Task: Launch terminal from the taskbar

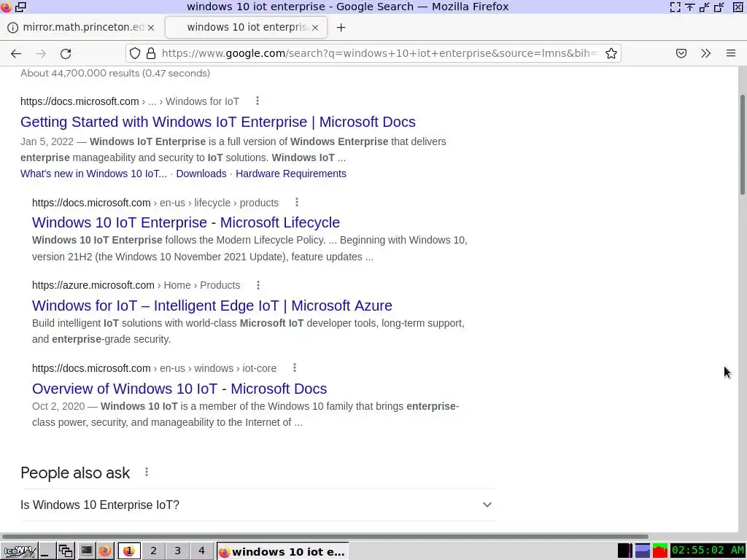Action: click(86, 551)
